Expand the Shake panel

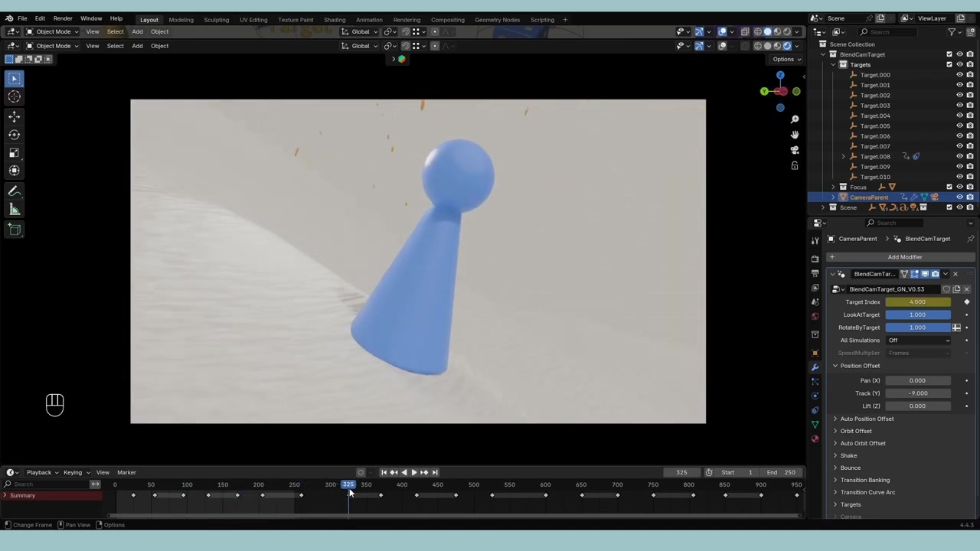click(x=848, y=455)
